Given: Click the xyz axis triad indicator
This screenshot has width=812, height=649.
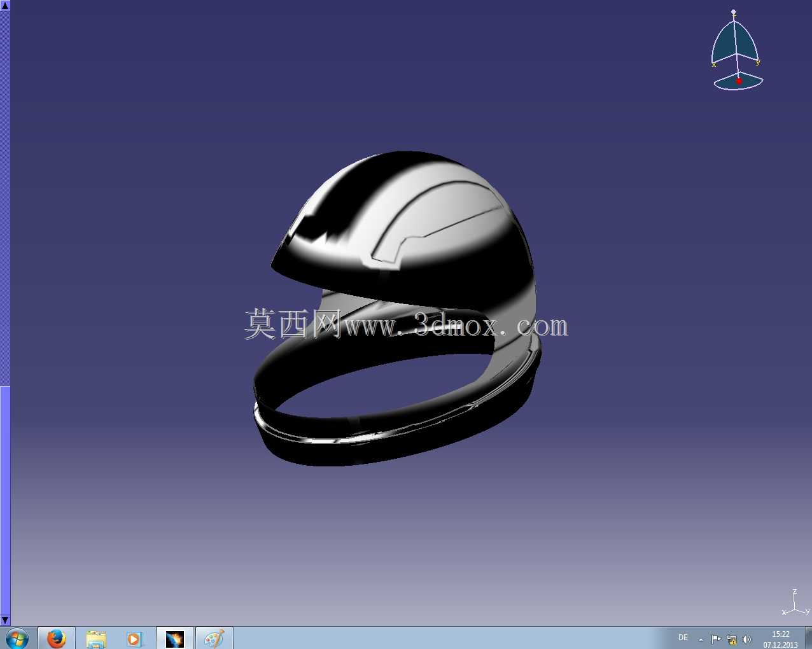Looking at the screenshot, I should coord(795,603).
